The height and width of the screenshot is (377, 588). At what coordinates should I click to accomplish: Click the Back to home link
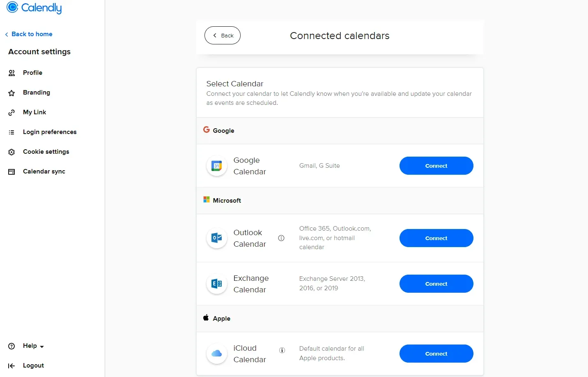[29, 34]
